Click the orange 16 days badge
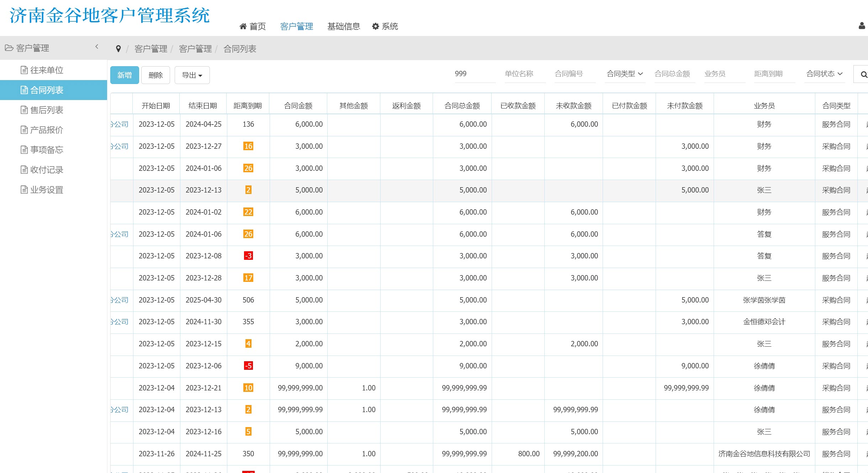Screen dimensions: 868x473 coord(248,146)
